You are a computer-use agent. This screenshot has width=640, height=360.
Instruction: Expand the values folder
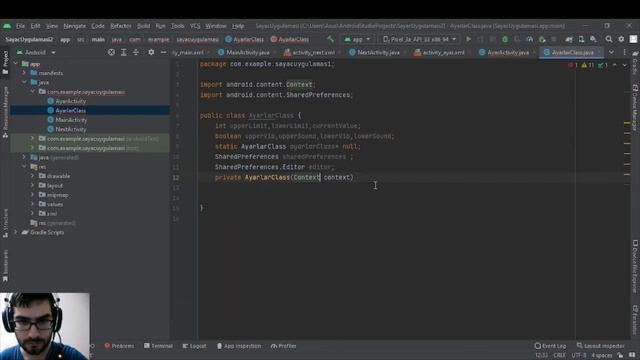click(x=32, y=204)
